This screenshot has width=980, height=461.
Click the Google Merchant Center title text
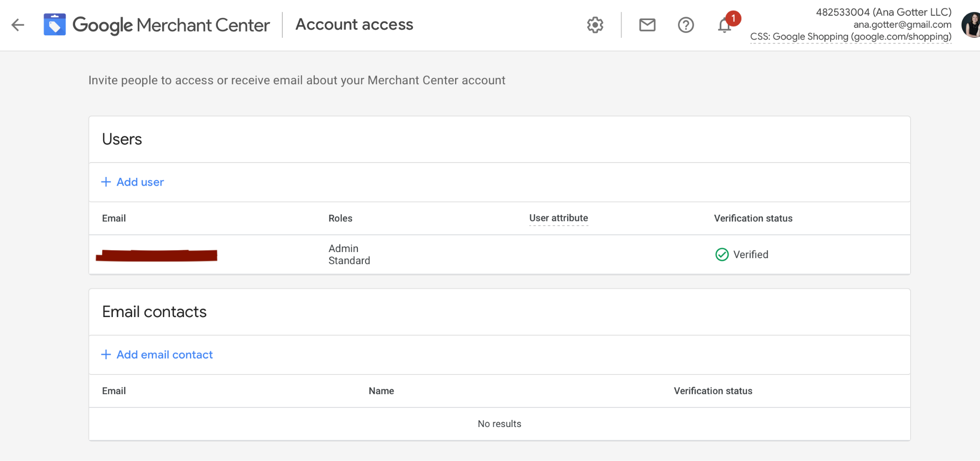tap(171, 25)
